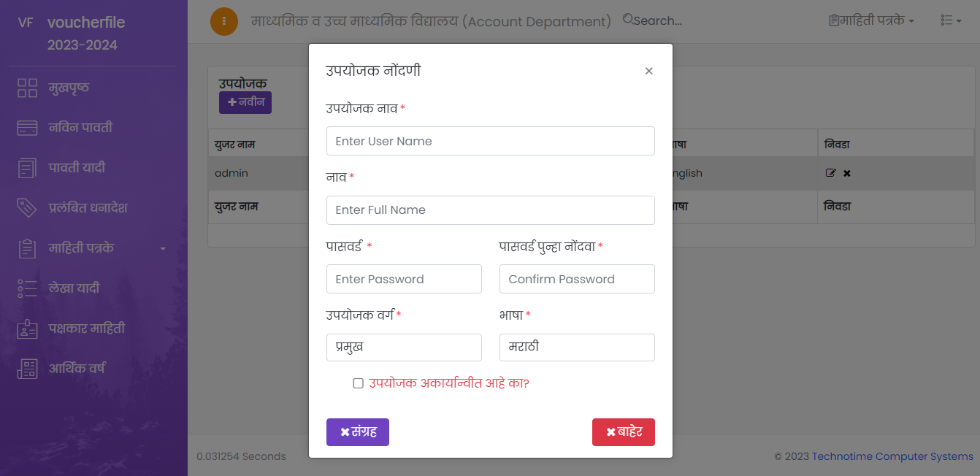
Task: Open पावती यादी list icon in sidebar
Action: tap(27, 168)
